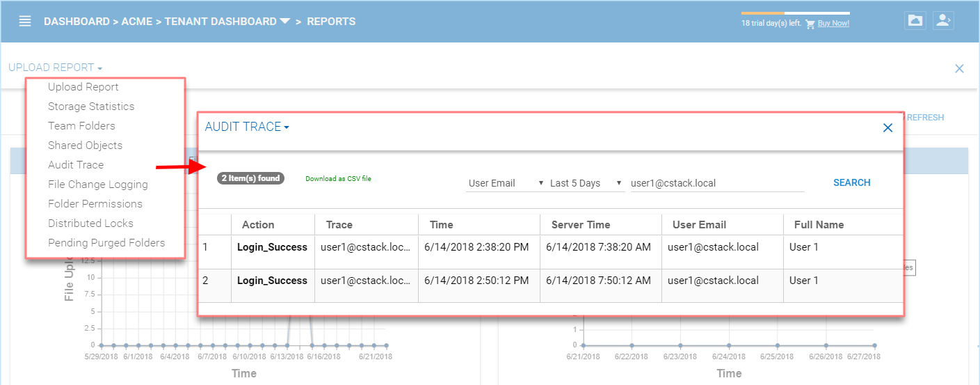This screenshot has width=980, height=385.
Task: Click the 18 trial day(s) left text
Action: coord(771,24)
